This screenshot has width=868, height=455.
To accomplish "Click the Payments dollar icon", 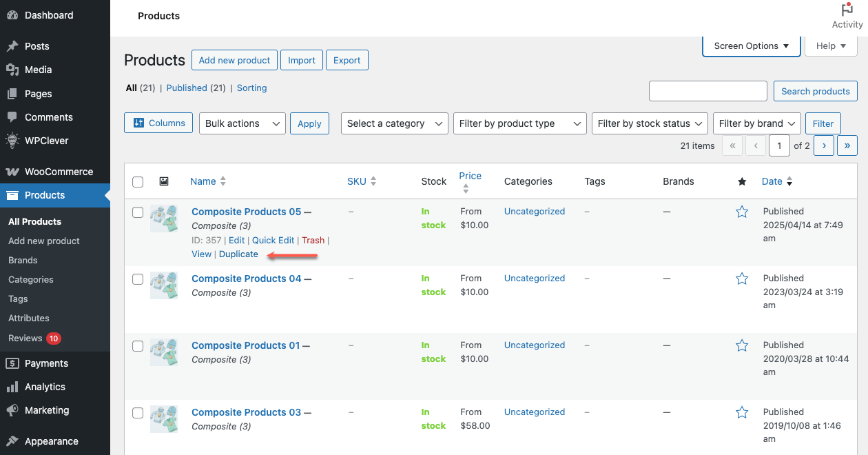I will (x=12, y=363).
